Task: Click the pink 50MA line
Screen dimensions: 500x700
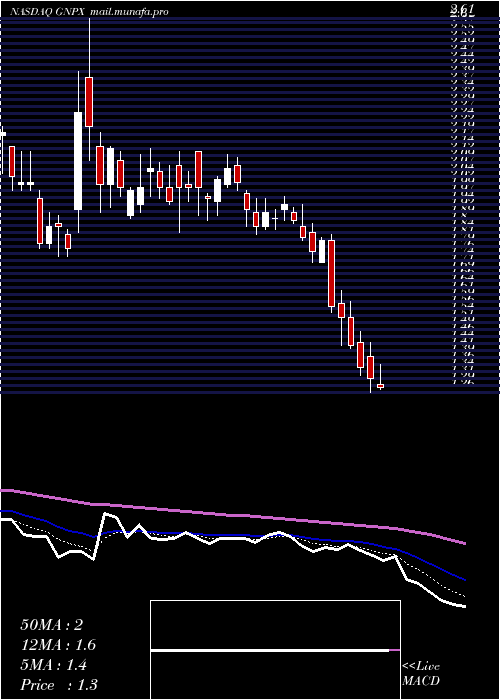Action: [x=232, y=516]
